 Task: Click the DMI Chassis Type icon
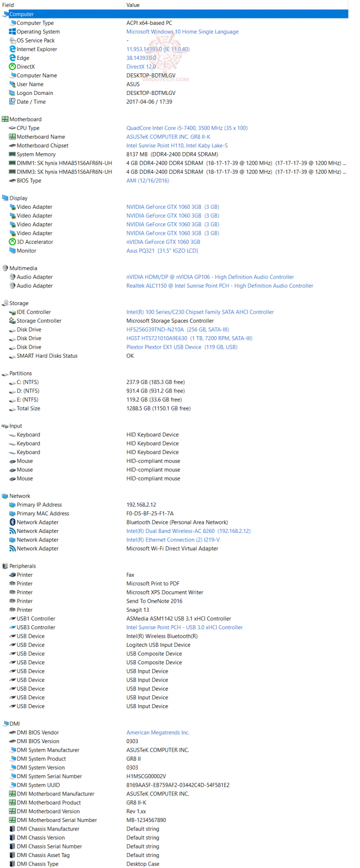tap(12, 864)
